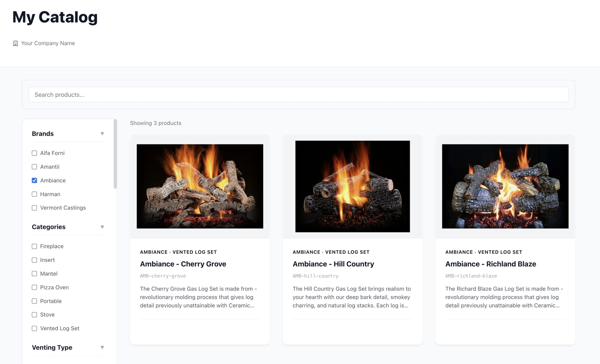Click the Ambiance - Cherry Grove title
Screen dimensions: 600x364
point(183,264)
